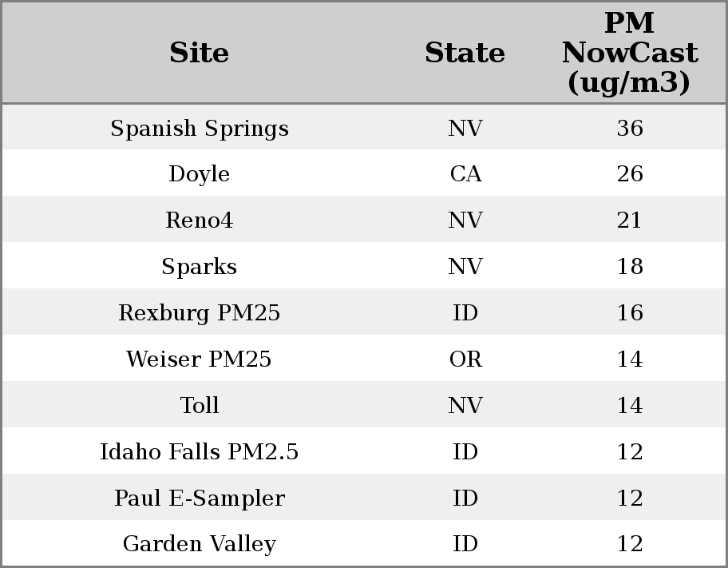Select the Weiser PM25 site entry
The width and height of the screenshot is (728, 568).
200,359
